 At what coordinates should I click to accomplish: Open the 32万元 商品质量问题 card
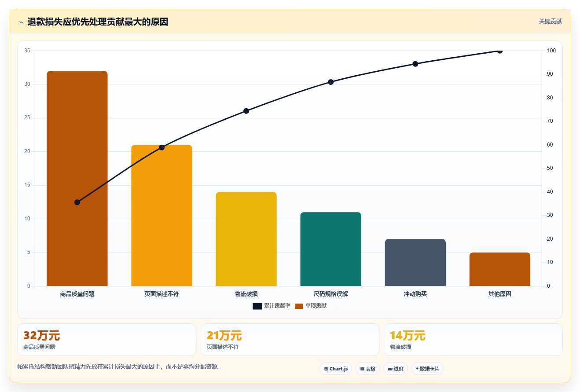(x=106, y=340)
